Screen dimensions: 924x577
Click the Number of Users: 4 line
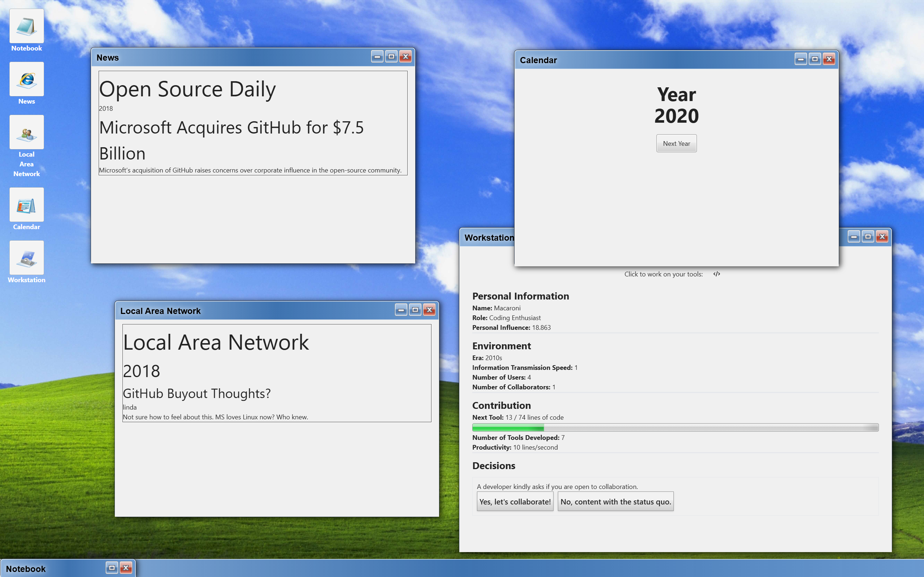502,377
